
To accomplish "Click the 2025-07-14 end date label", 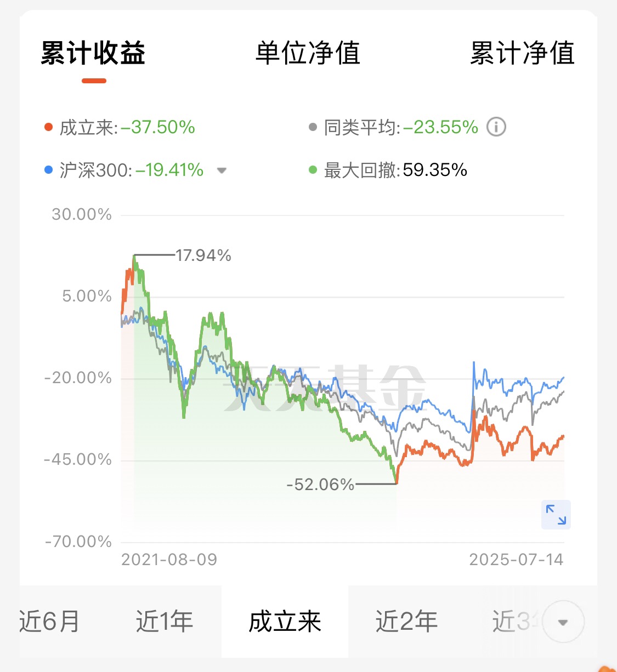I will click(x=516, y=560).
